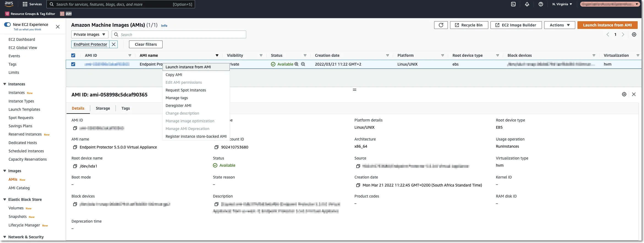Click the help question mark icon
This screenshot has height=243, width=644.
541,4
